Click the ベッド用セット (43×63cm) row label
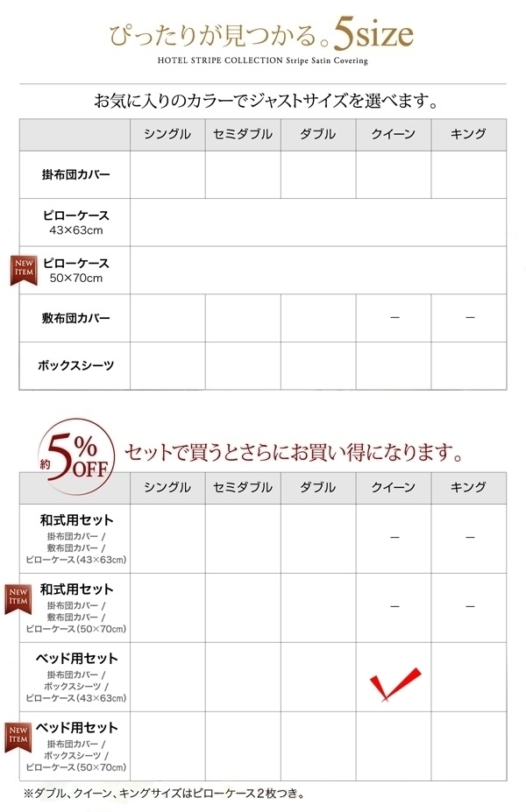 coord(76,677)
